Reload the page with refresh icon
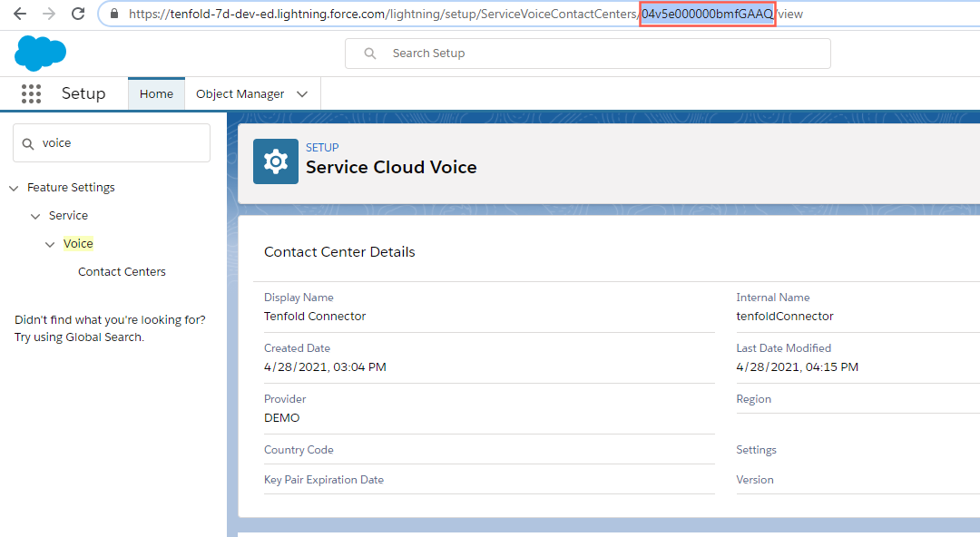Screen dimensions: 980x537 point(78,15)
